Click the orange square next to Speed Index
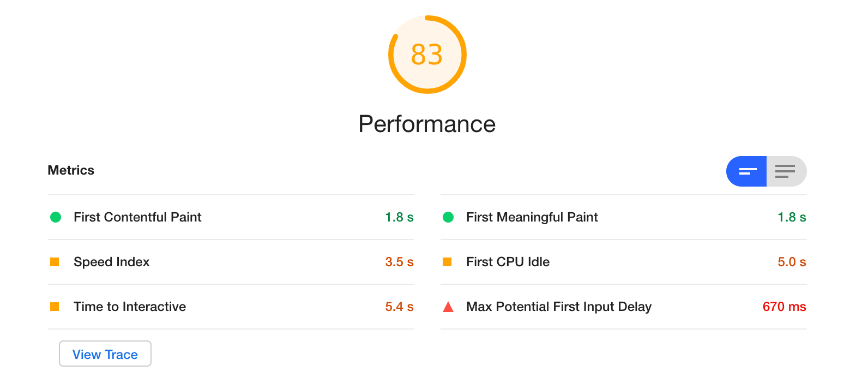Screen dimensions: 868x383 click(x=55, y=262)
